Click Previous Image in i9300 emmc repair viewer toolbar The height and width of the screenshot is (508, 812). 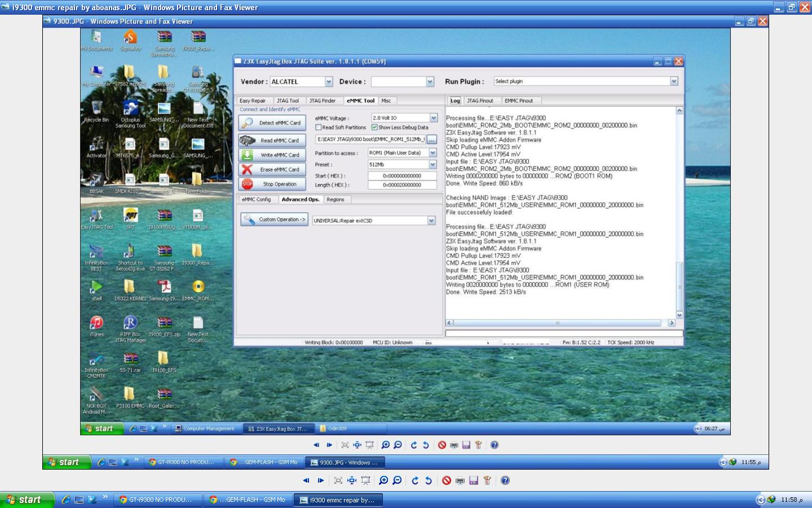tap(306, 480)
